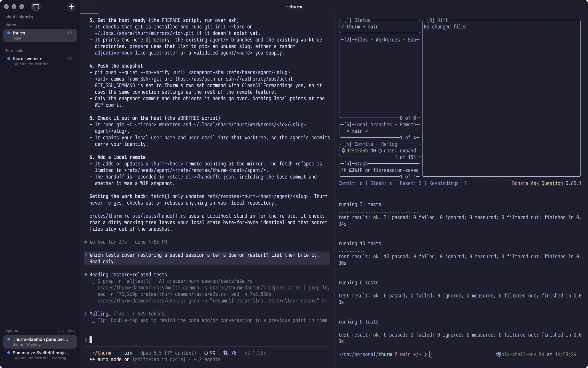Click the '$0.78' cost indicator

pos(230,353)
